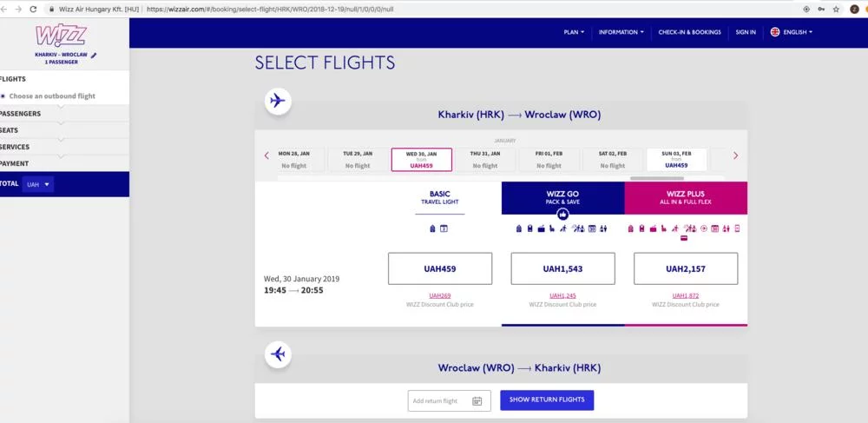The image size is (868, 423).
Task: Click Show Return Flights button
Action: coord(547,400)
